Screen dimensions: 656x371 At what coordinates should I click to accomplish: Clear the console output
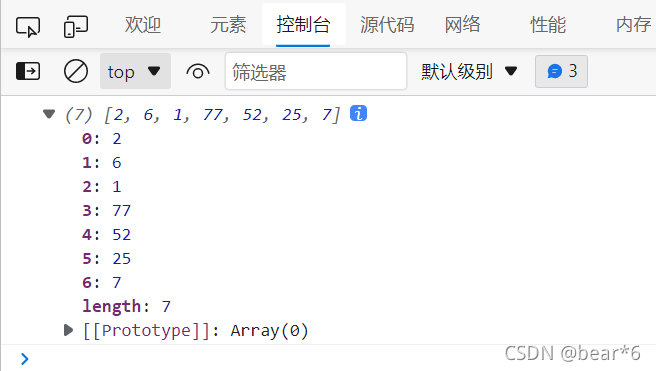pos(76,71)
